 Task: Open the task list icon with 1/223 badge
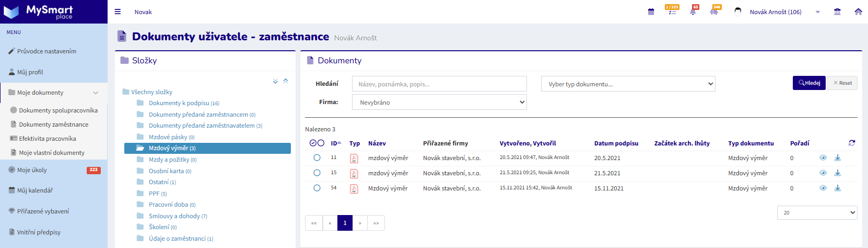click(x=672, y=12)
